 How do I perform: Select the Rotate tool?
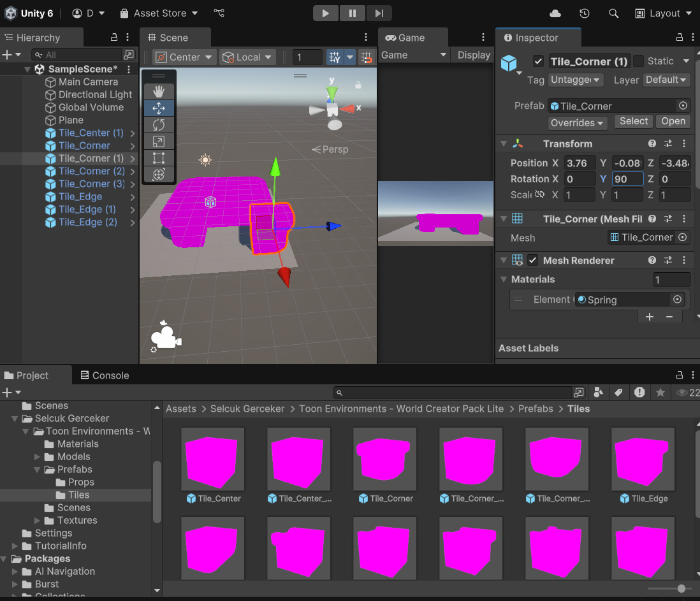click(x=159, y=124)
